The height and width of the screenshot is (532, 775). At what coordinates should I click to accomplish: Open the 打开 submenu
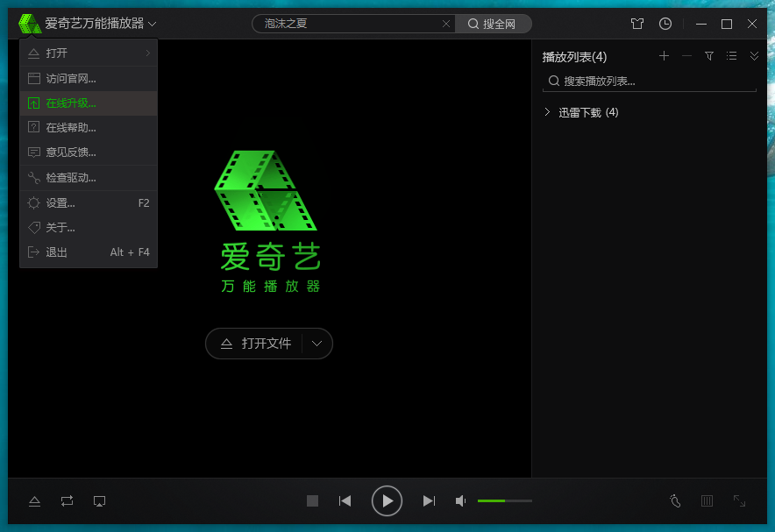coord(89,53)
